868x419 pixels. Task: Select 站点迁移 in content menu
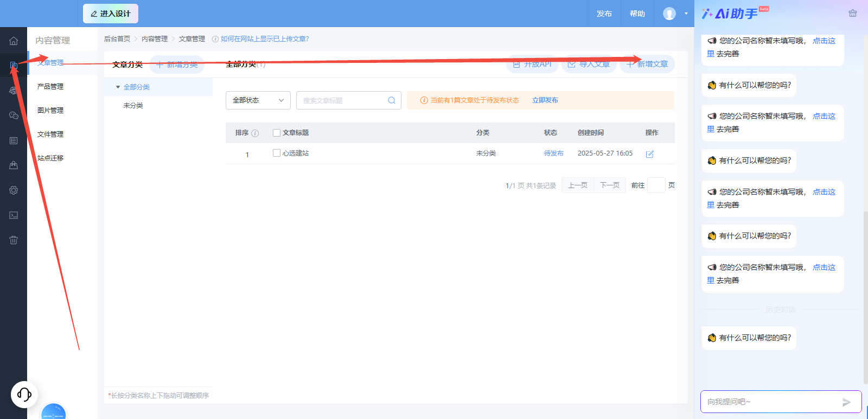50,158
